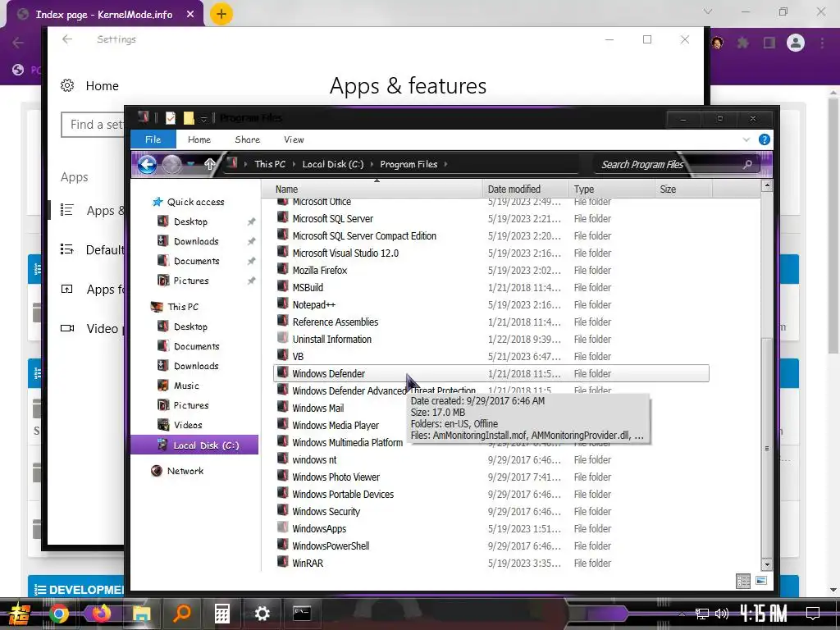Click This PC in the address breadcrumb
Viewport: 840px width, 630px height.
point(270,164)
